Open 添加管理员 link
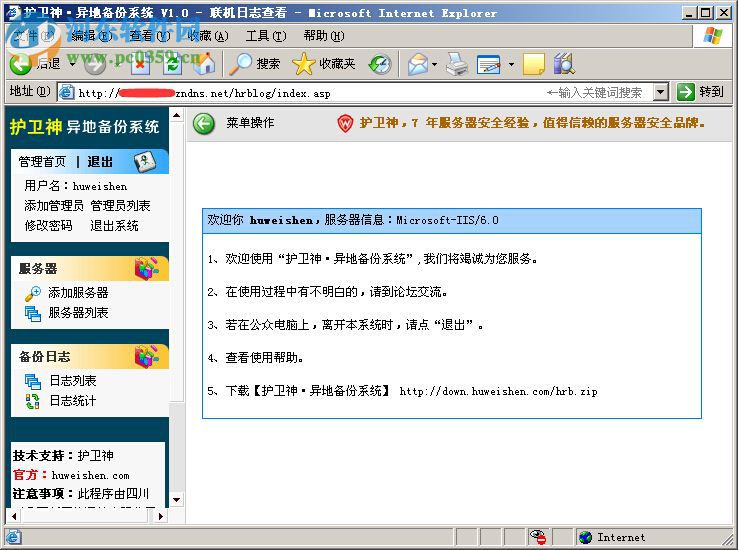The width and height of the screenshot is (738, 550). pos(54,206)
